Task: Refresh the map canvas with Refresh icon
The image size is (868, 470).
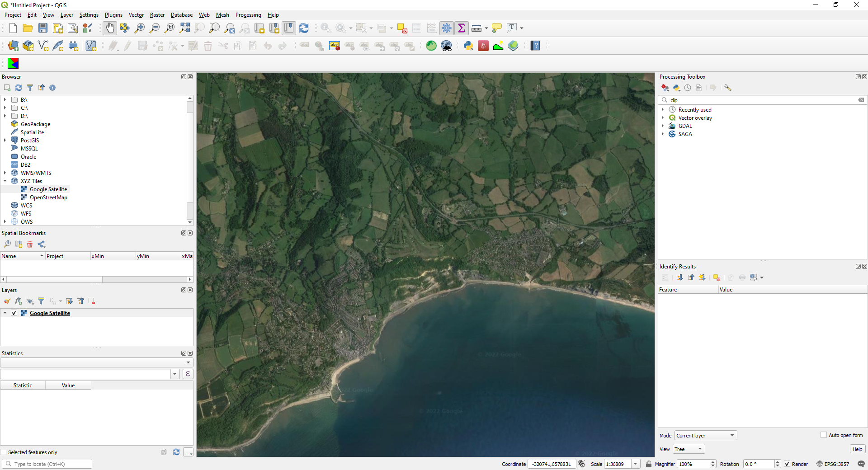Action: (x=304, y=28)
